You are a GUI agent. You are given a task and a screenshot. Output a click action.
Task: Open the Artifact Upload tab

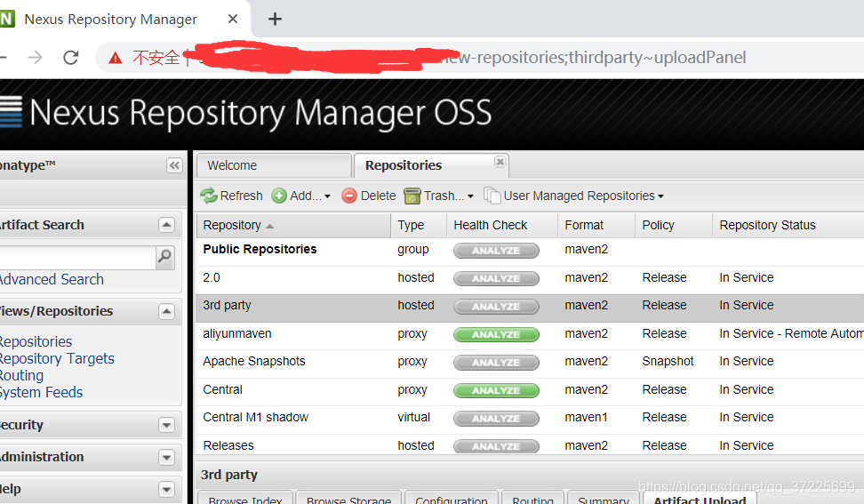700,498
